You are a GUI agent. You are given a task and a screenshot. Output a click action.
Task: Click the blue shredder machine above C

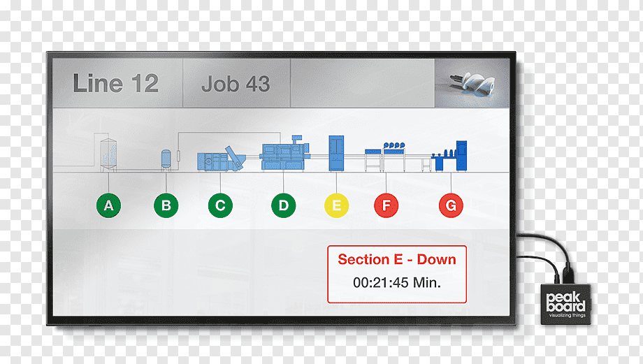pos(222,159)
